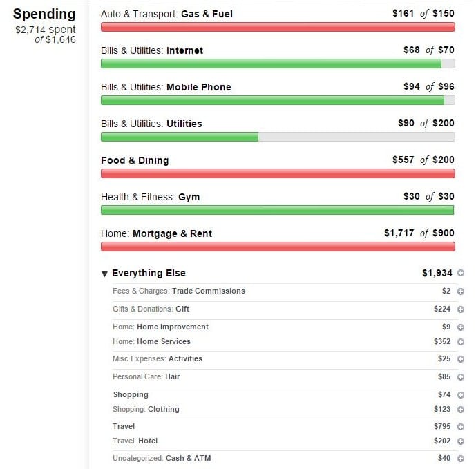Image resolution: width=476 pixels, height=469 pixels.
Task: Open the Food & Dining budget label
Action: pyautogui.click(x=135, y=160)
